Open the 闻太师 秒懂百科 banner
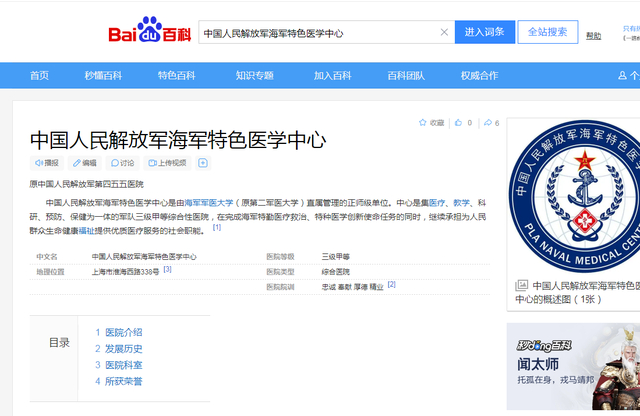The image size is (640, 416). (x=573, y=366)
